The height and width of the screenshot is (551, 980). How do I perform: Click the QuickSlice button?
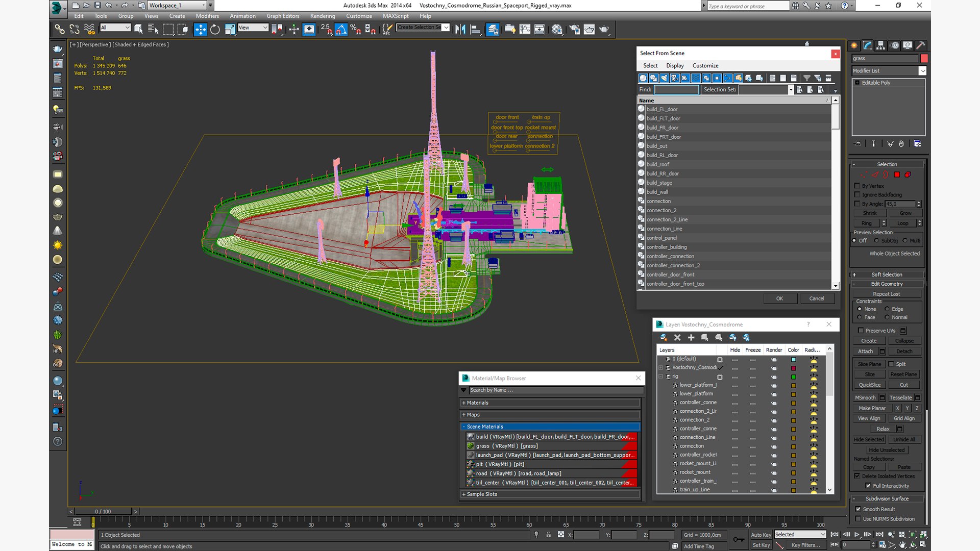pos(870,385)
